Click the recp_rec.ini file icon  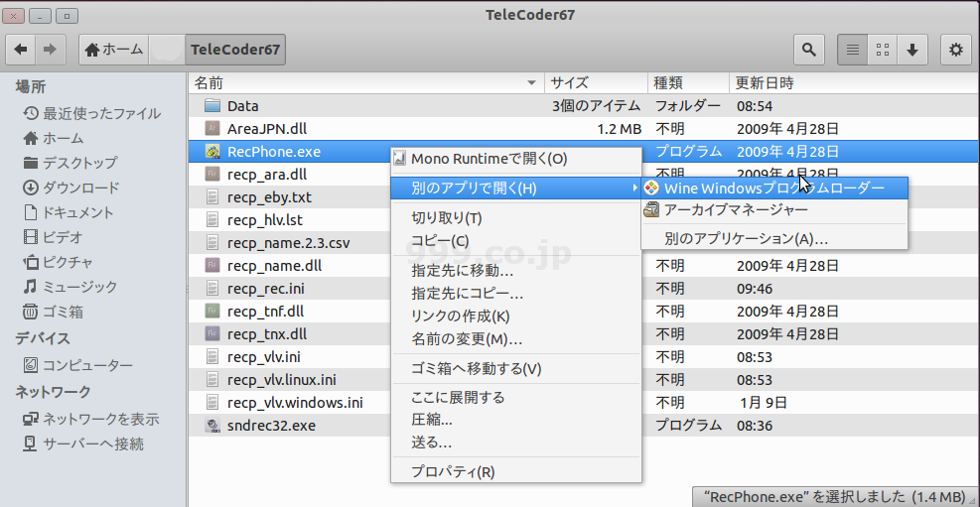point(213,289)
